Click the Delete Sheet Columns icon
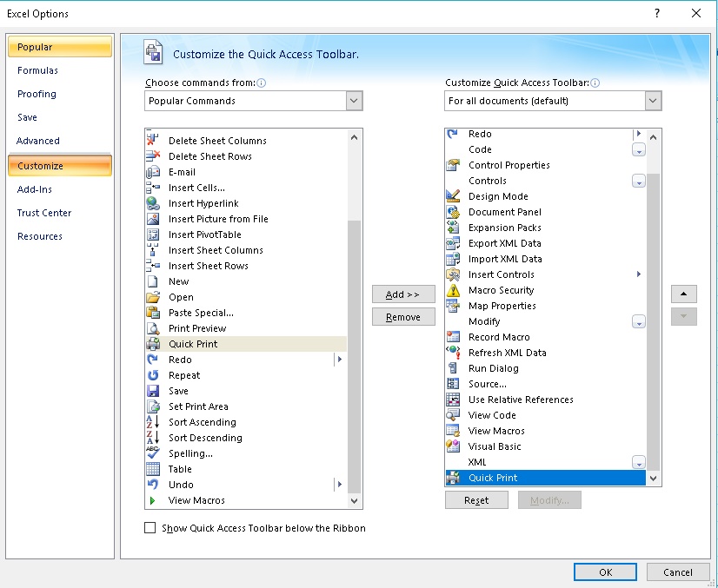This screenshot has width=718, height=588. point(152,140)
